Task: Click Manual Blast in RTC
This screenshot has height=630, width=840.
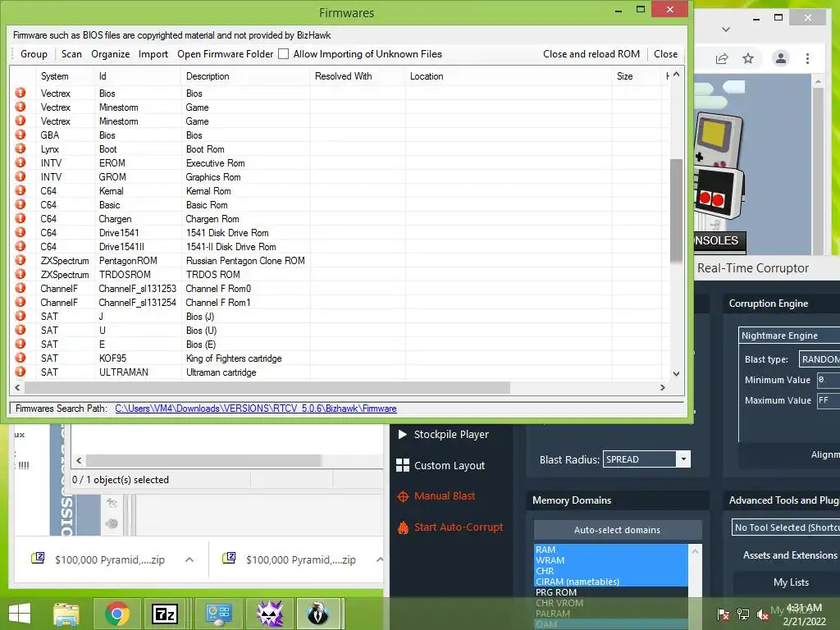Action: tap(436, 496)
